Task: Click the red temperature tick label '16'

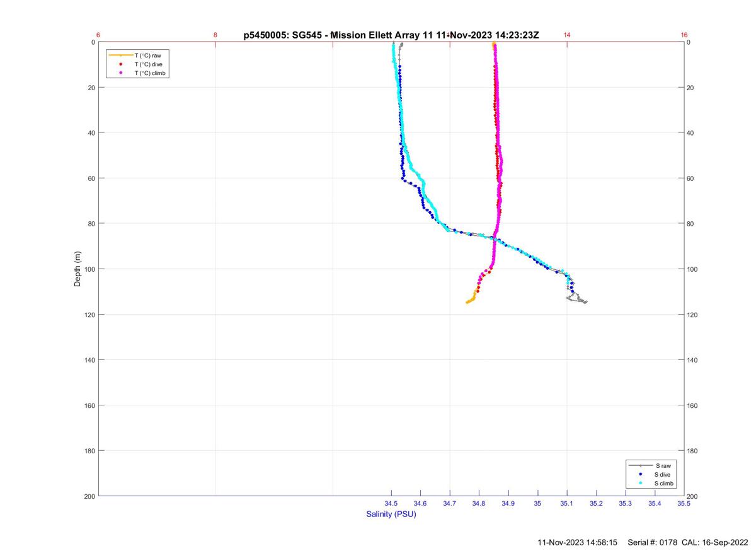Action: (684, 35)
